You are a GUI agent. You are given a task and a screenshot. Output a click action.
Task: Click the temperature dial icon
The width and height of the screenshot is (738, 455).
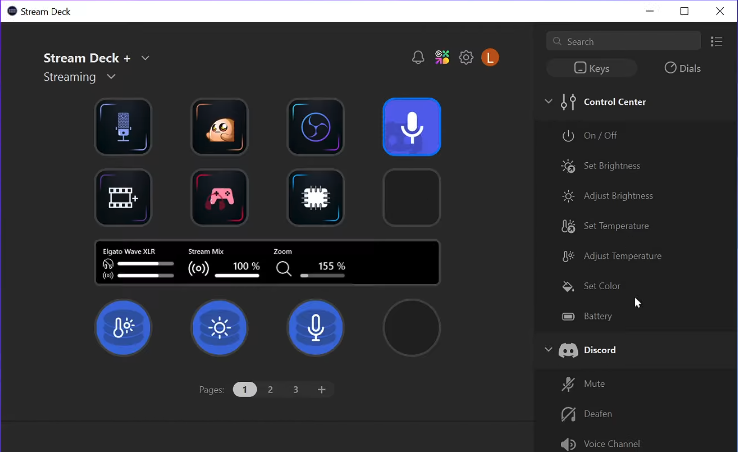tap(123, 328)
